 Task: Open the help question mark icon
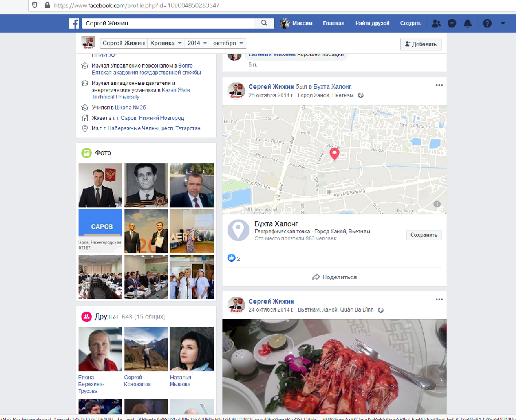pyautogui.click(x=487, y=23)
